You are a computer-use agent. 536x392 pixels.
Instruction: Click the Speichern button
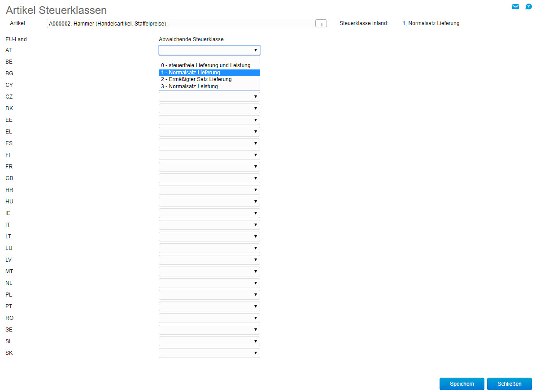(462, 384)
